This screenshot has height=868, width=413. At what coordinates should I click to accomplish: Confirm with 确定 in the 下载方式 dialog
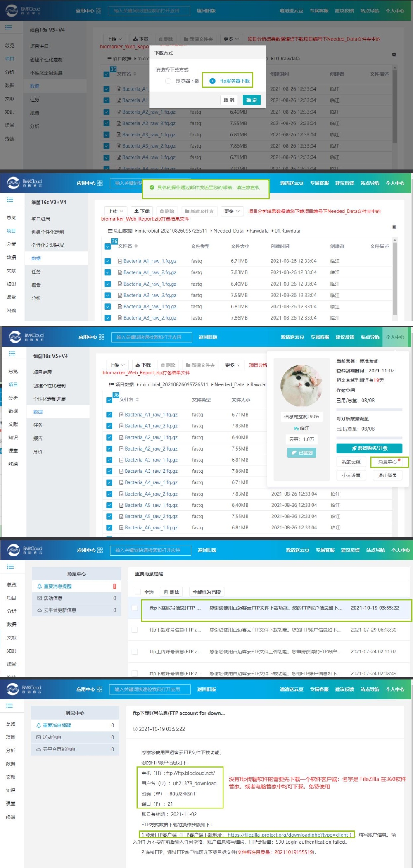252,100
